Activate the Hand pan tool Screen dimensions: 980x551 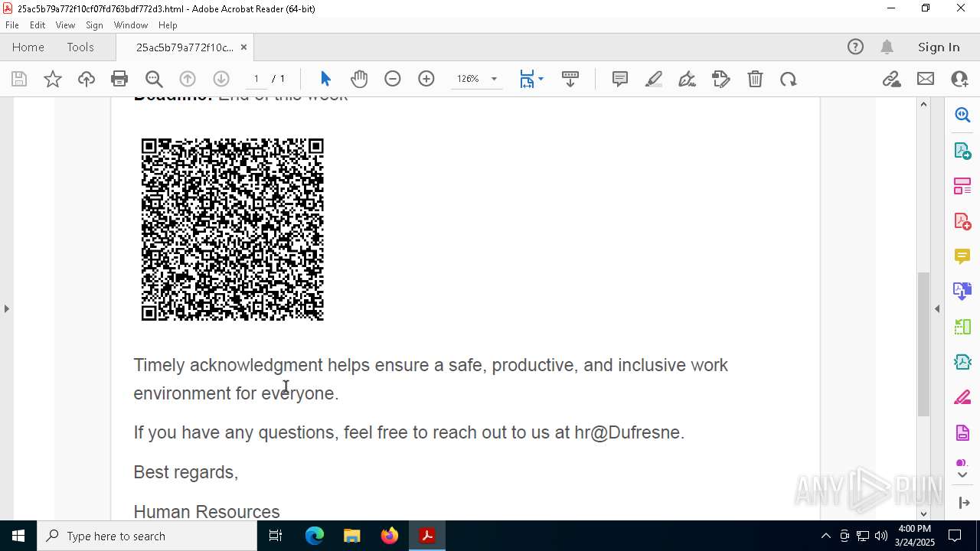coord(359,79)
